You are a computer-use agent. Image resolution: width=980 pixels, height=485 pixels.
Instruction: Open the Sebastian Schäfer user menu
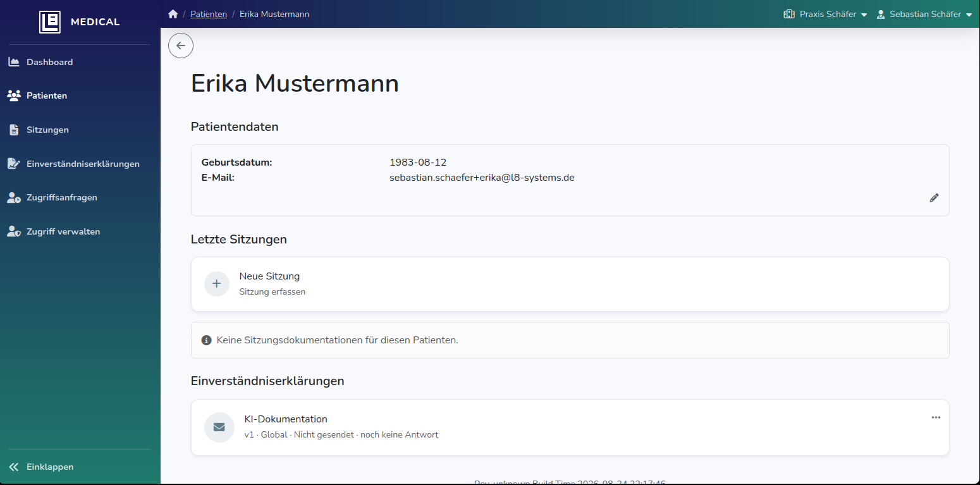point(924,14)
